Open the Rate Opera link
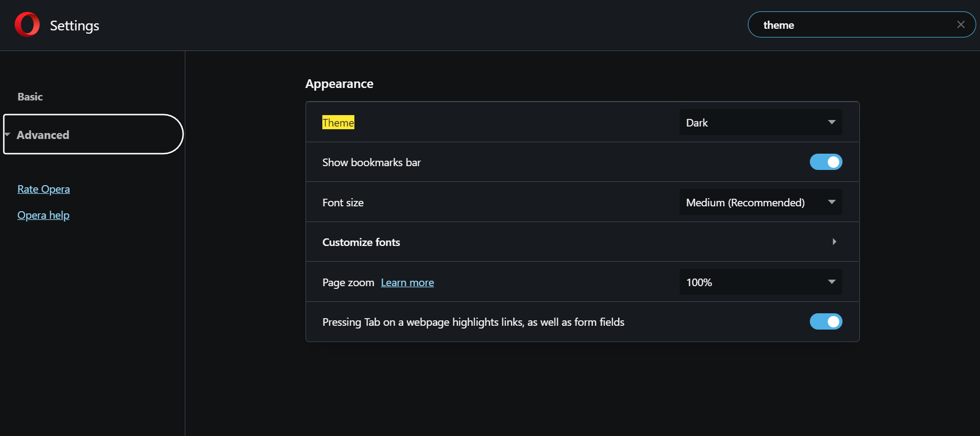 (43, 189)
